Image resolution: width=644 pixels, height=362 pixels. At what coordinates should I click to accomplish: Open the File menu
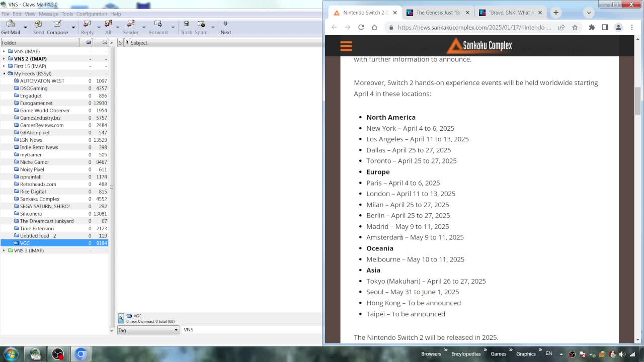[x=6, y=14]
